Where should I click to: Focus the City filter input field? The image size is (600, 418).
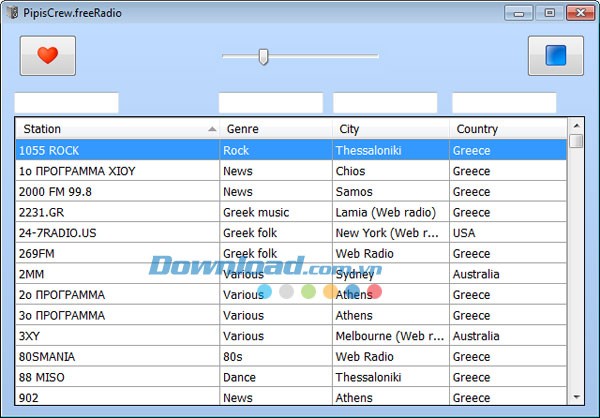(384, 103)
